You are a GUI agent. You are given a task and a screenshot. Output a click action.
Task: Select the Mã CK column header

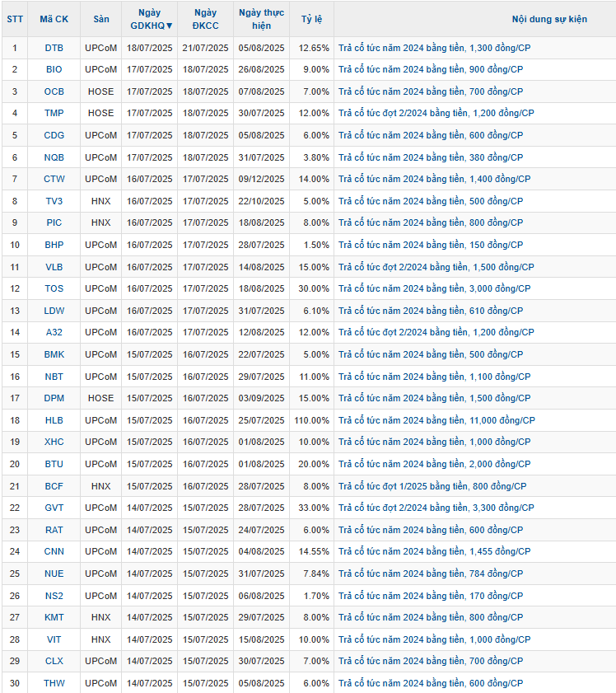(54, 19)
